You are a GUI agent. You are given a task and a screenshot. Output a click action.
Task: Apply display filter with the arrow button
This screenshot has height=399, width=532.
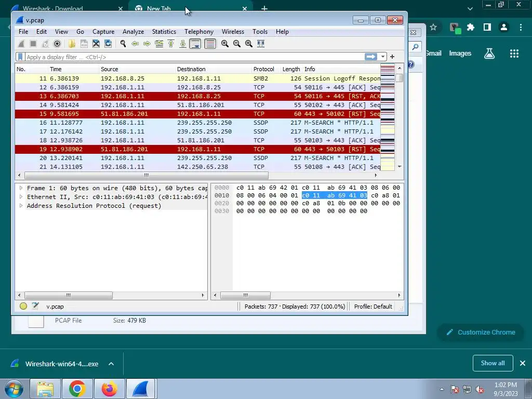(x=370, y=57)
